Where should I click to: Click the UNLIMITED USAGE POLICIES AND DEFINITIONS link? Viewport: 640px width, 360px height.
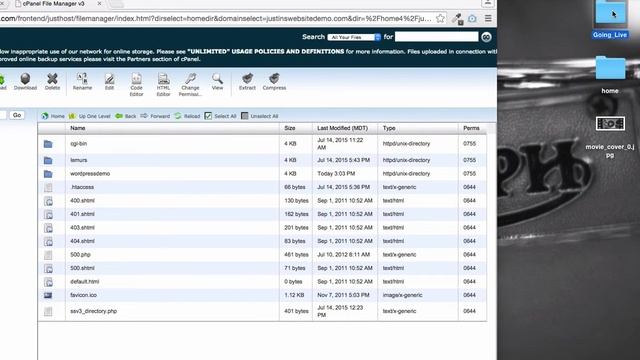coord(266,51)
